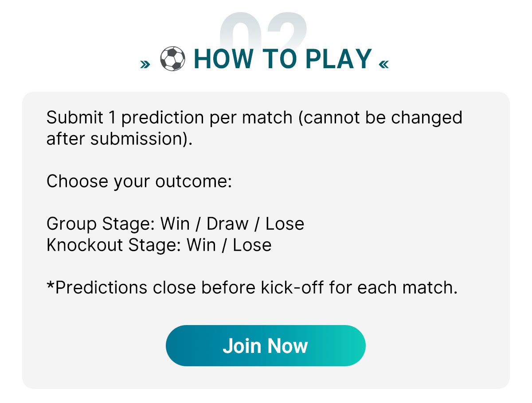Select the HOW TO PLAY heading text
The height and width of the screenshot is (403, 532).
click(283, 58)
